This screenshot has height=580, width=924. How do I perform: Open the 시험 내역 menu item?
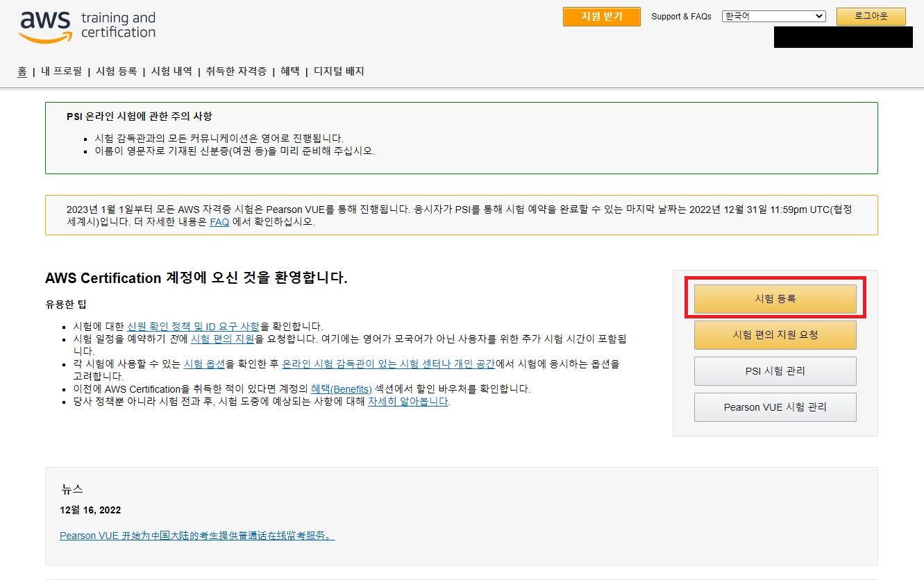pos(171,71)
